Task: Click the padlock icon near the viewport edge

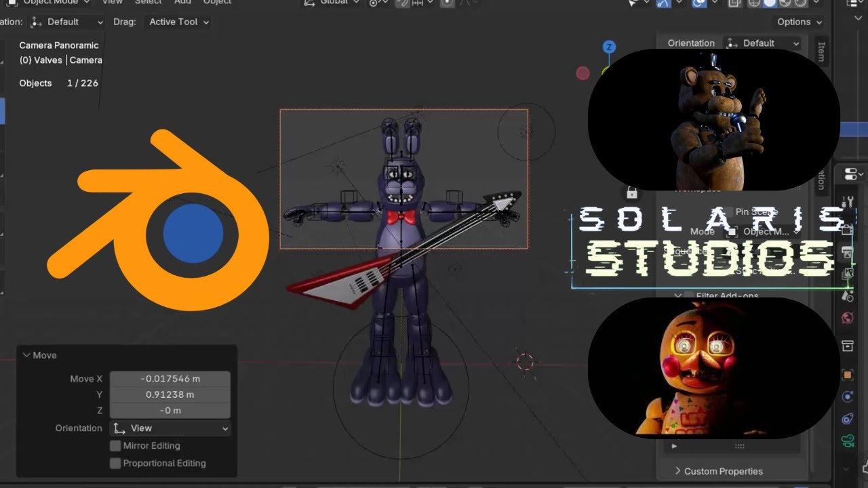Action: point(632,192)
